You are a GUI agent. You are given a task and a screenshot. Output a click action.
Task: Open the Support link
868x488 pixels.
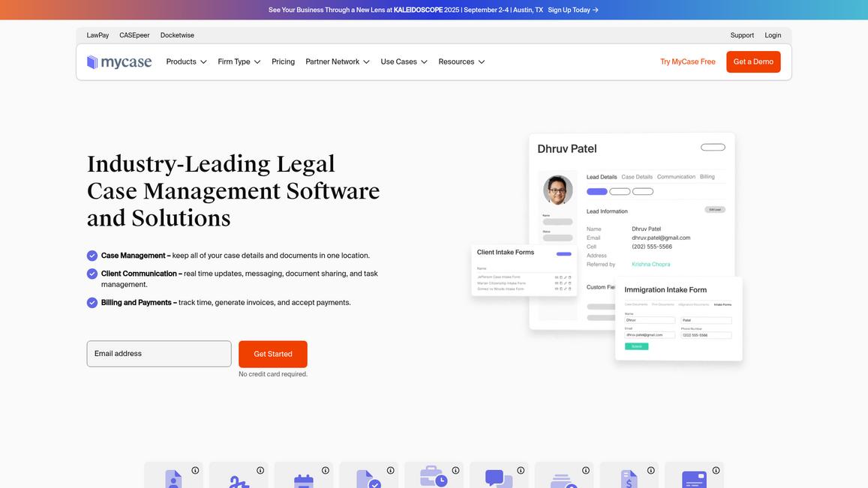coord(742,35)
